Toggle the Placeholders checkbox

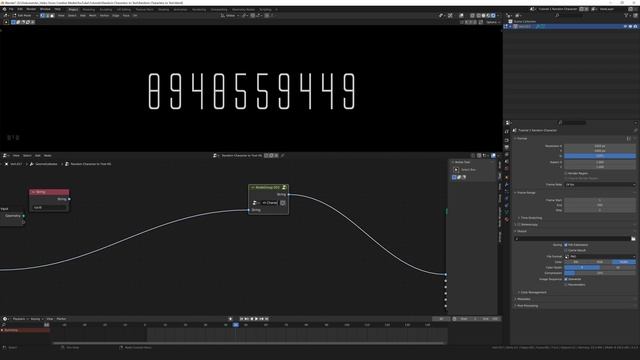point(566,284)
